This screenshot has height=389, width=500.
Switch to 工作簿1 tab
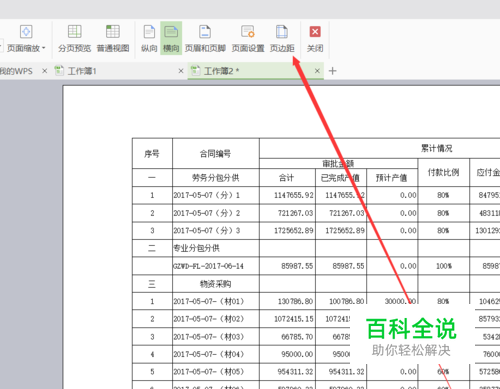(82, 71)
